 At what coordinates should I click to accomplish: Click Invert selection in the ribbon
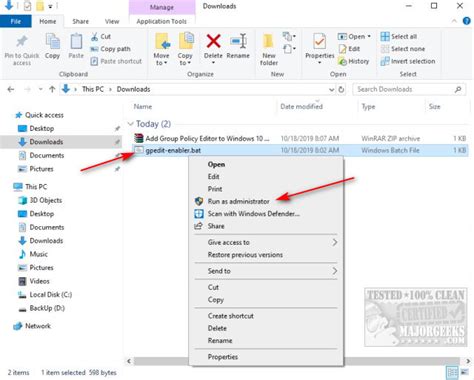click(408, 61)
